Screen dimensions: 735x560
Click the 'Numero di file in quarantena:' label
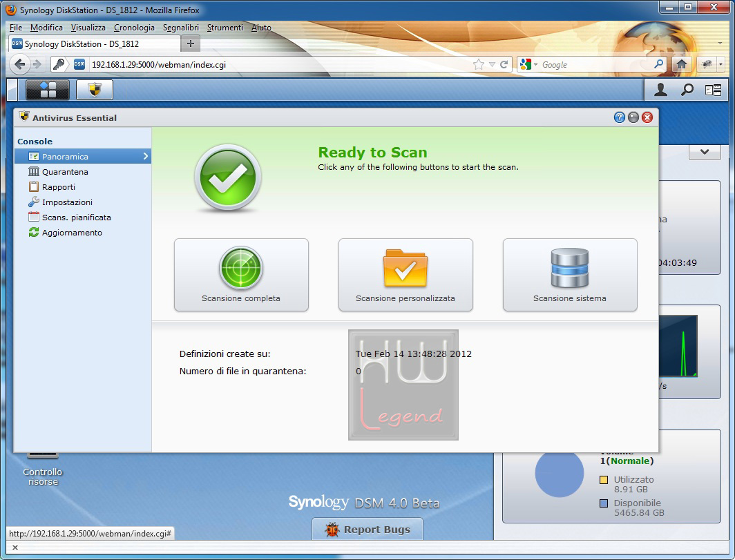tap(243, 371)
